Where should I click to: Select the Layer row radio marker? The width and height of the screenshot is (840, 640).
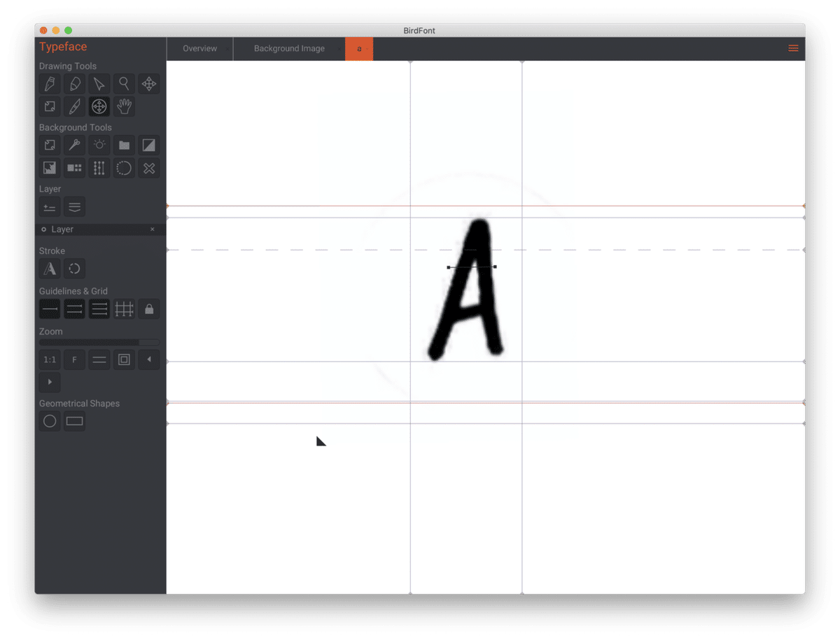point(43,229)
